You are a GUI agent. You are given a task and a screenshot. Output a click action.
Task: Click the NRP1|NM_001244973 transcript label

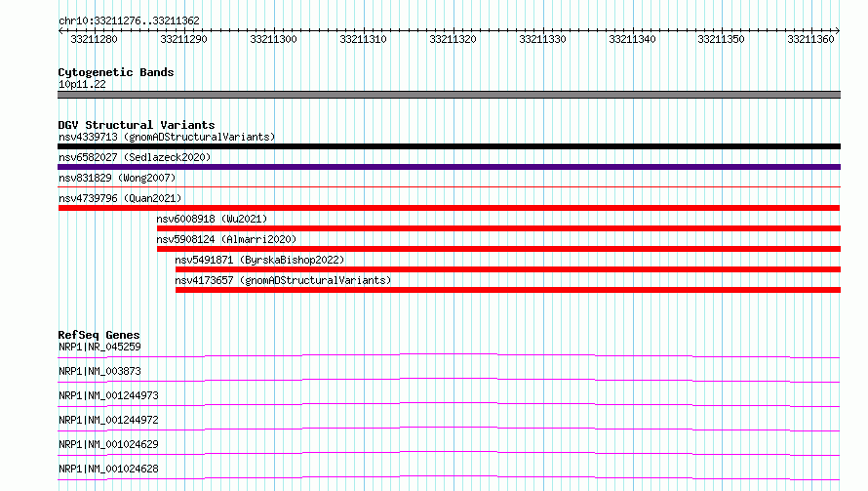pyautogui.click(x=108, y=395)
